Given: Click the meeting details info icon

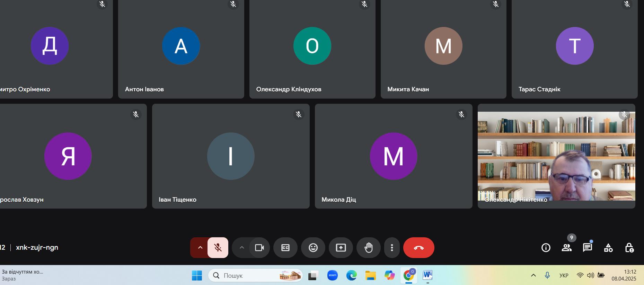Looking at the screenshot, I should [546, 248].
